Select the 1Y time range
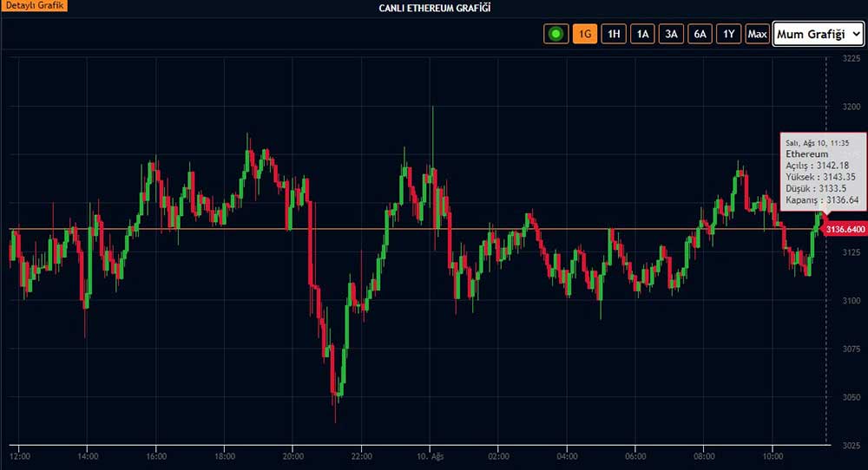 [x=728, y=35]
